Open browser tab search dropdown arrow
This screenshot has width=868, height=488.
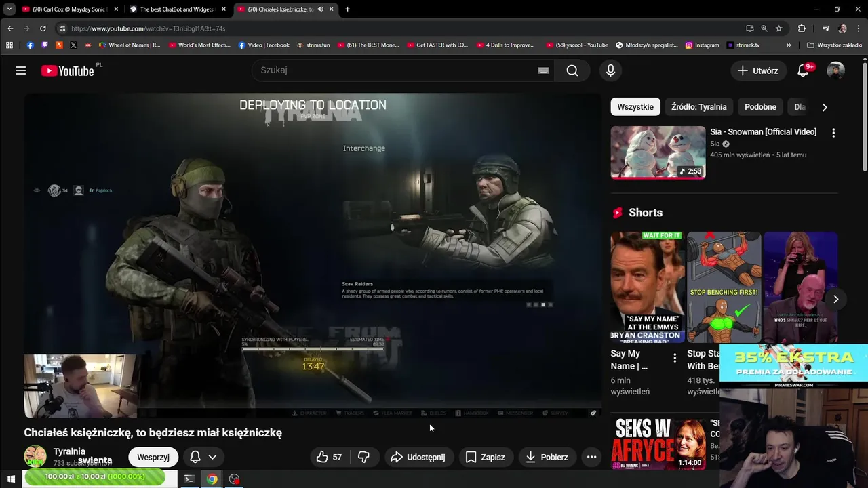pos(9,9)
